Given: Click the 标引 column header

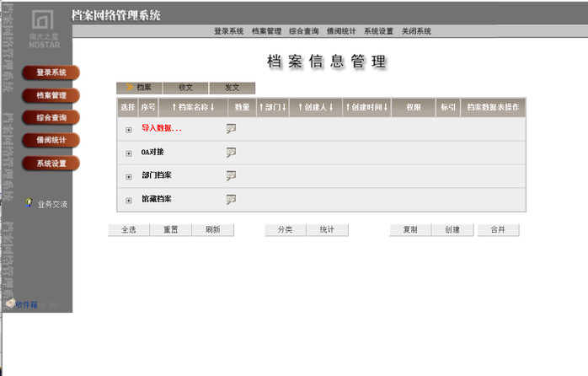Looking at the screenshot, I should [x=448, y=107].
